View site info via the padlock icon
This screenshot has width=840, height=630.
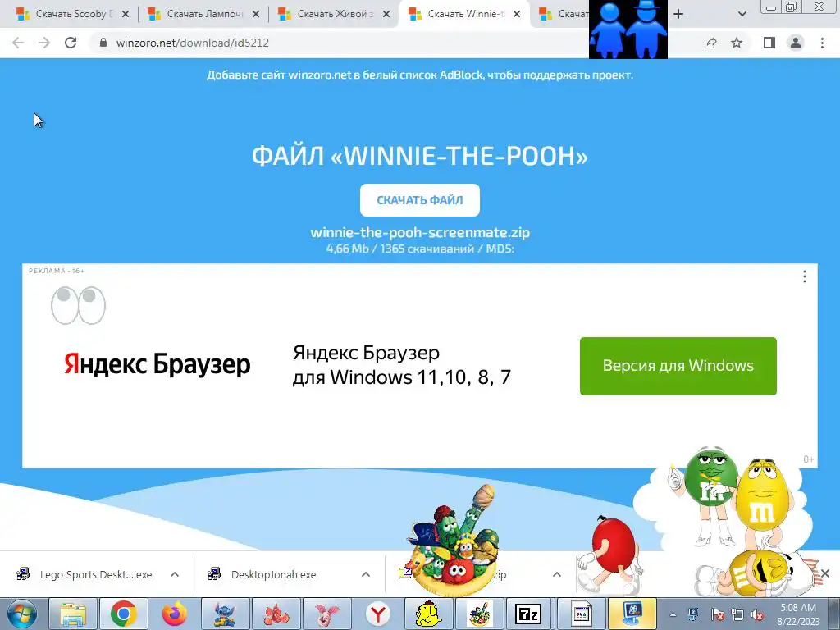(103, 43)
